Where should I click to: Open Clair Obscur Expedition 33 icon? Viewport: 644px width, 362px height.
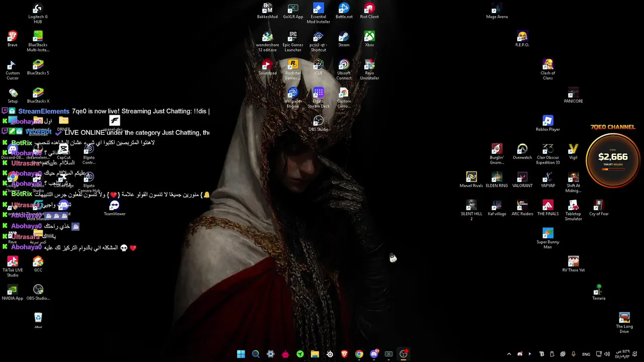click(548, 154)
